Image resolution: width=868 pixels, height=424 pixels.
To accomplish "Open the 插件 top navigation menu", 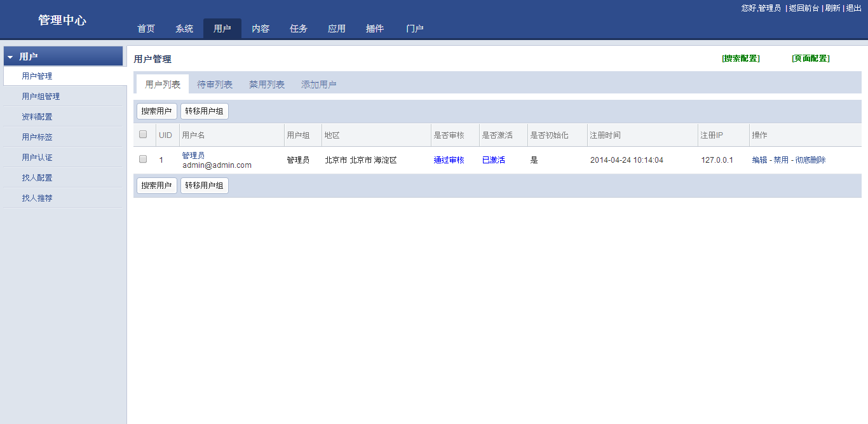I will (375, 29).
